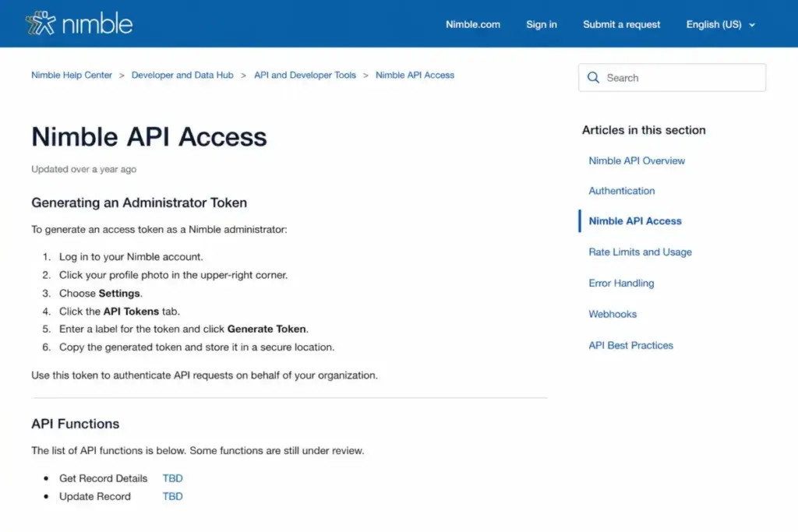The width and height of the screenshot is (798, 532).
Task: Click 'Articles in this section' heading
Action: pyautogui.click(x=644, y=130)
